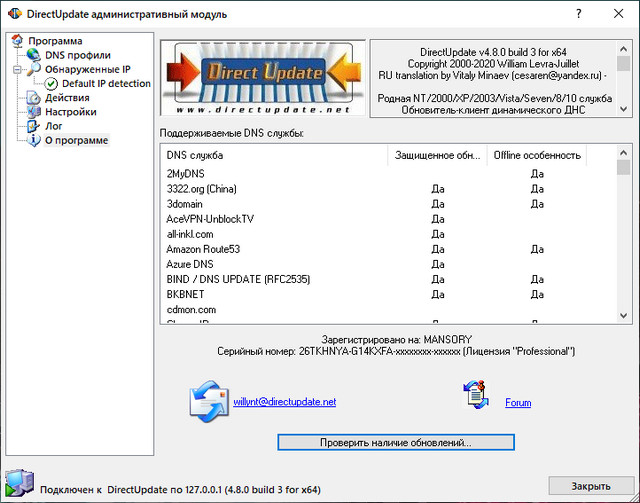Click the Программа house icon in the tree

18,40
